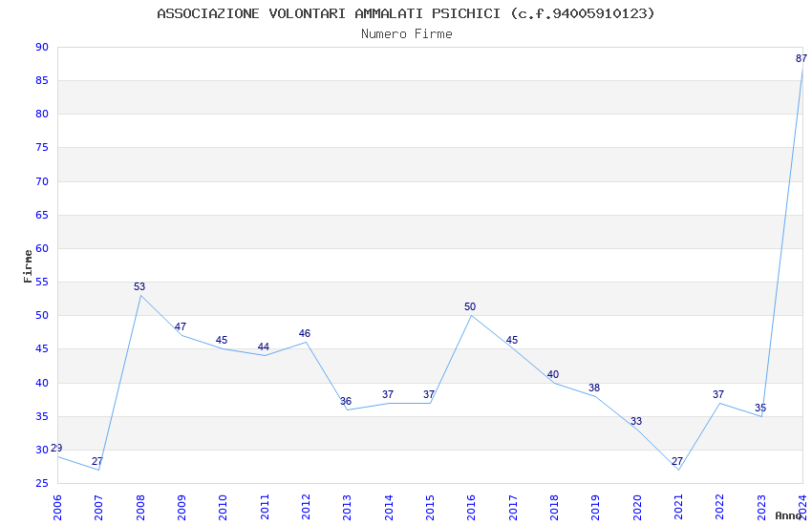The width and height of the screenshot is (812, 525).
Task: Click the y-axis tick label 65
Action: pos(42,215)
